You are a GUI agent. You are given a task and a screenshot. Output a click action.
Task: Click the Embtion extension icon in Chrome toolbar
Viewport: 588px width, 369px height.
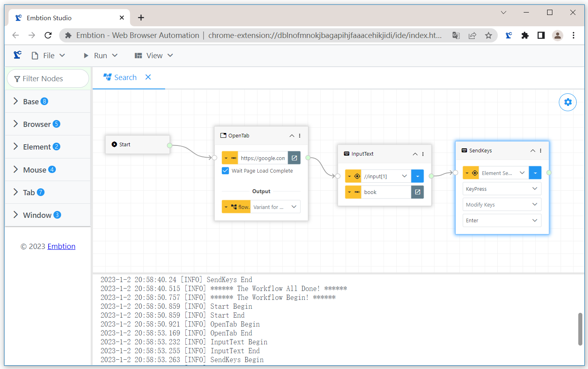[x=509, y=36]
